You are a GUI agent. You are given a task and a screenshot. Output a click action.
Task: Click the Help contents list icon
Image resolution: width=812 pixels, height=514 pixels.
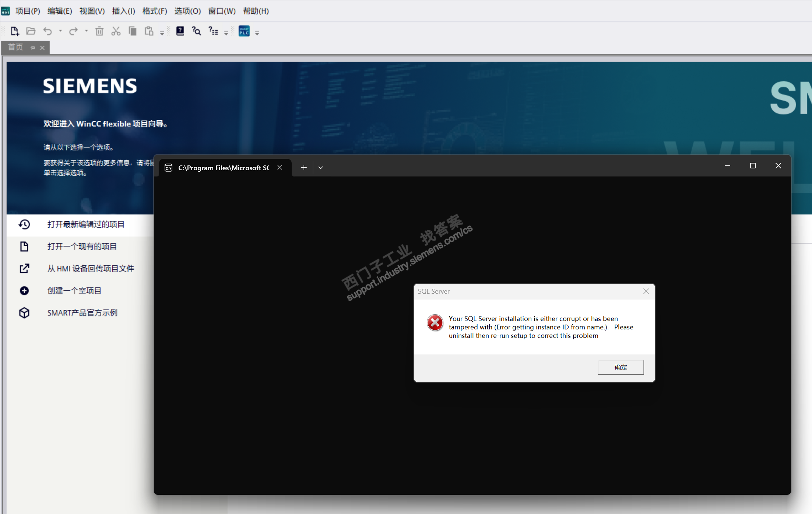(x=213, y=31)
